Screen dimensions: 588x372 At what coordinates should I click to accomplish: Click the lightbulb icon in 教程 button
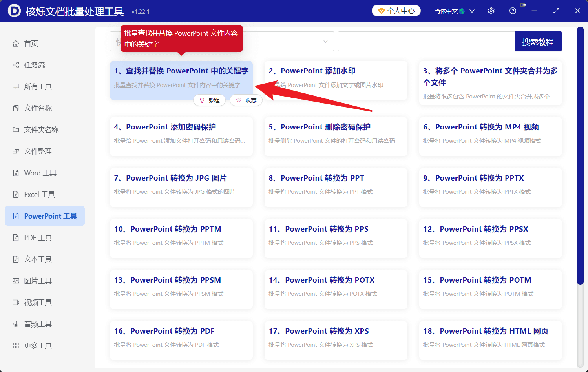click(202, 100)
